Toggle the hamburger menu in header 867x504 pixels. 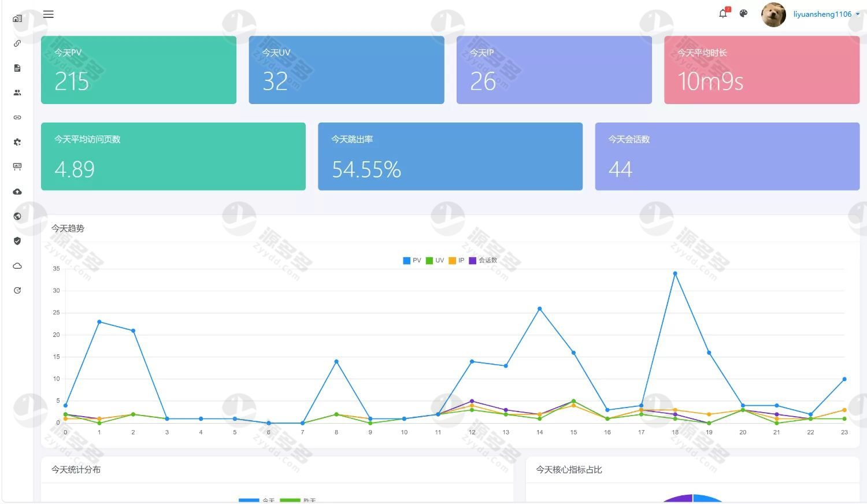(49, 14)
